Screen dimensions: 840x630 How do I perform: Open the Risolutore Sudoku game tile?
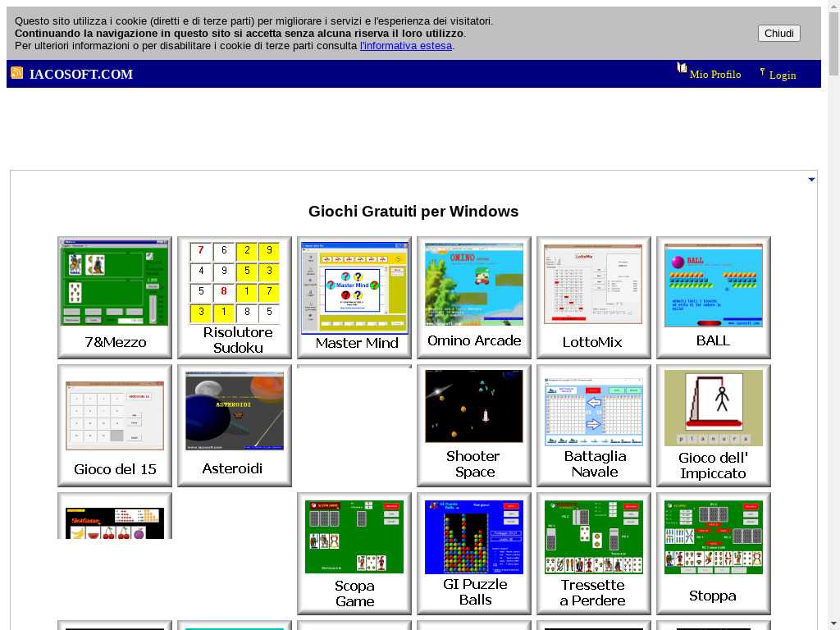click(x=235, y=298)
